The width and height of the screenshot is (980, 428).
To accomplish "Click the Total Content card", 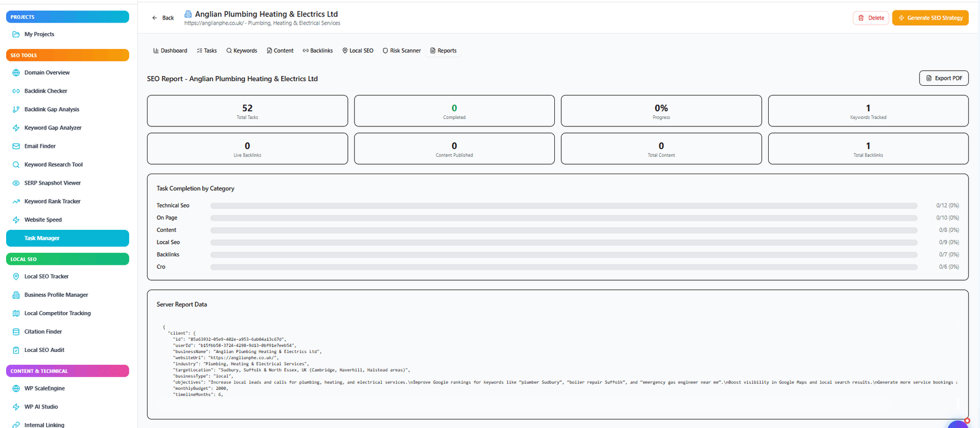I will [x=661, y=149].
